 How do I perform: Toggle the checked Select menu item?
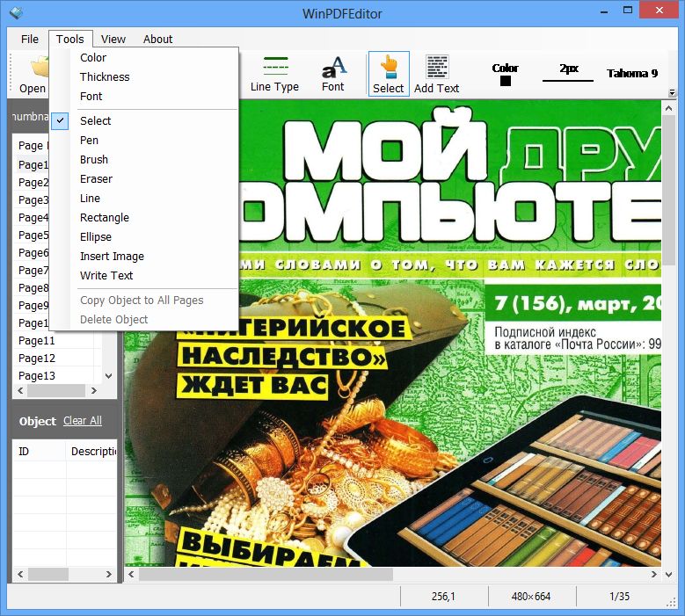coord(144,121)
